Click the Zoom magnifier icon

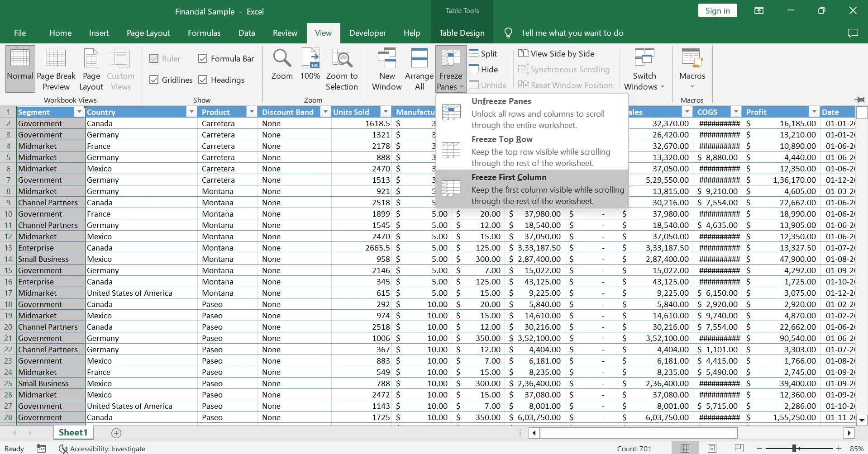click(x=282, y=59)
